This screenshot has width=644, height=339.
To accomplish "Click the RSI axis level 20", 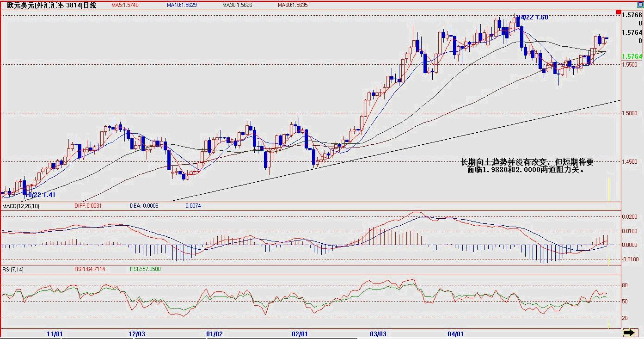I will click(625, 318).
